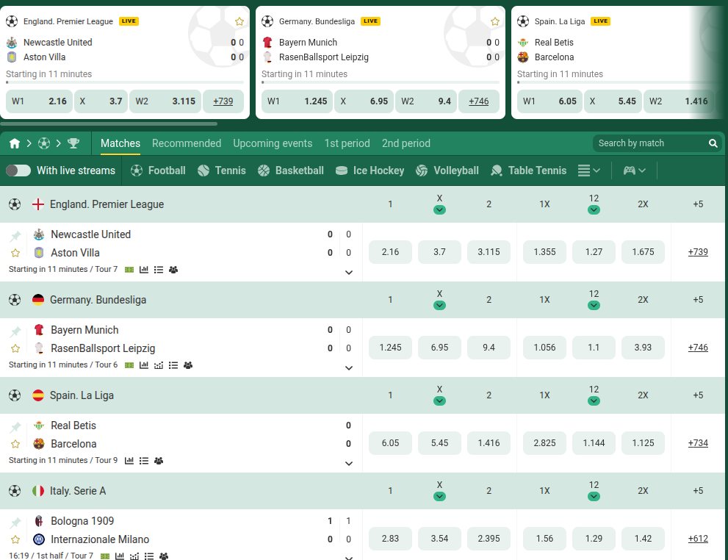The width and height of the screenshot is (728, 560).
Task: Open green pitch icon for Newcastle match
Action: click(129, 270)
